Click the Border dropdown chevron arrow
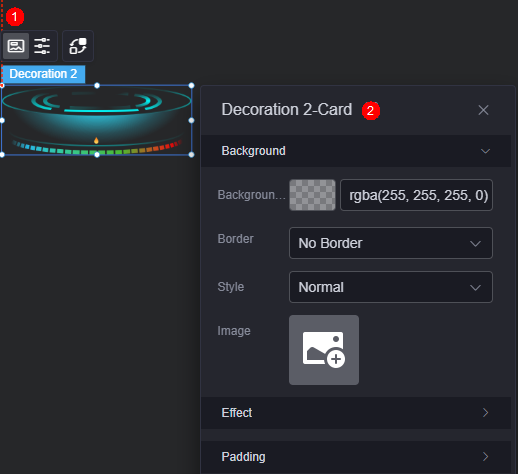518x474 pixels. click(475, 244)
